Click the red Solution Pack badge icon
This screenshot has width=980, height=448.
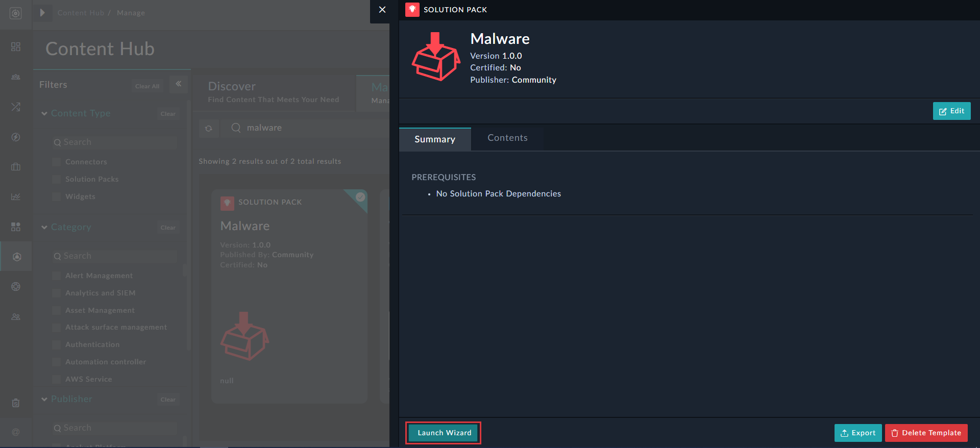click(412, 10)
